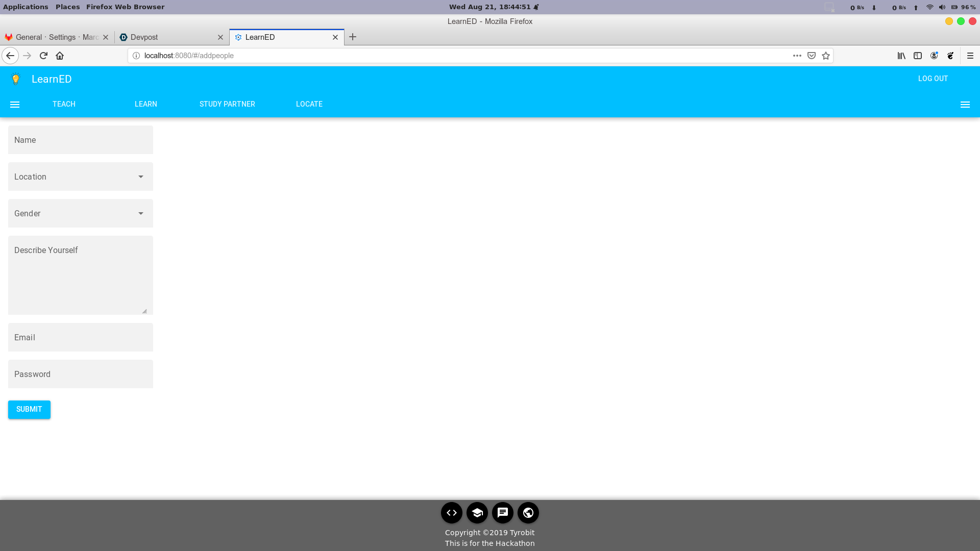Click the LearnED lightbulb logo
This screenshot has height=551, width=980.
click(16, 79)
